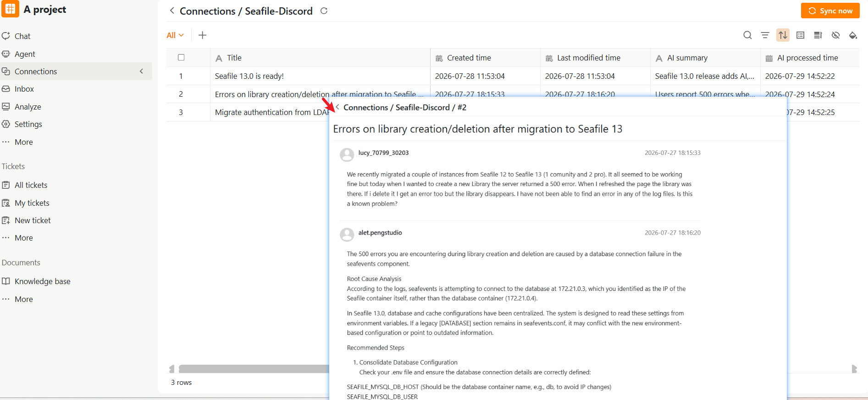The image size is (868, 400).
Task: Click the AI processed time column header
Action: coord(810,58)
